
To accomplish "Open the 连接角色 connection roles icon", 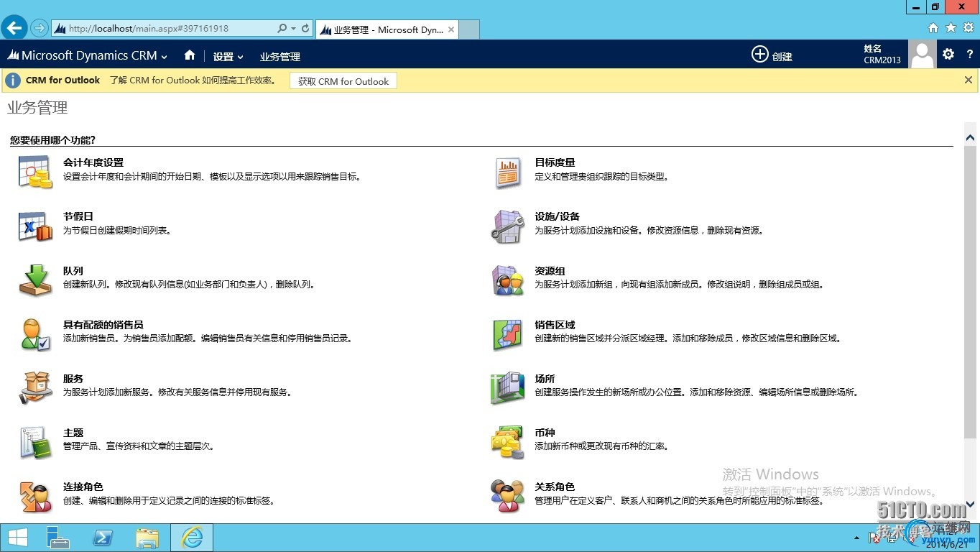I will pyautogui.click(x=35, y=495).
